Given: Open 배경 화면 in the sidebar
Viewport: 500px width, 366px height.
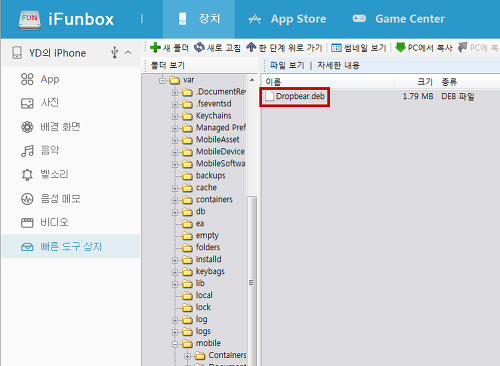Looking at the screenshot, I should click(x=71, y=127).
